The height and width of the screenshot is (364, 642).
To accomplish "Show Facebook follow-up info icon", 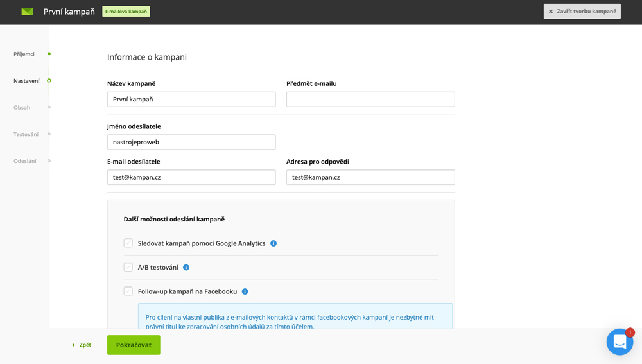I will click(x=245, y=291).
